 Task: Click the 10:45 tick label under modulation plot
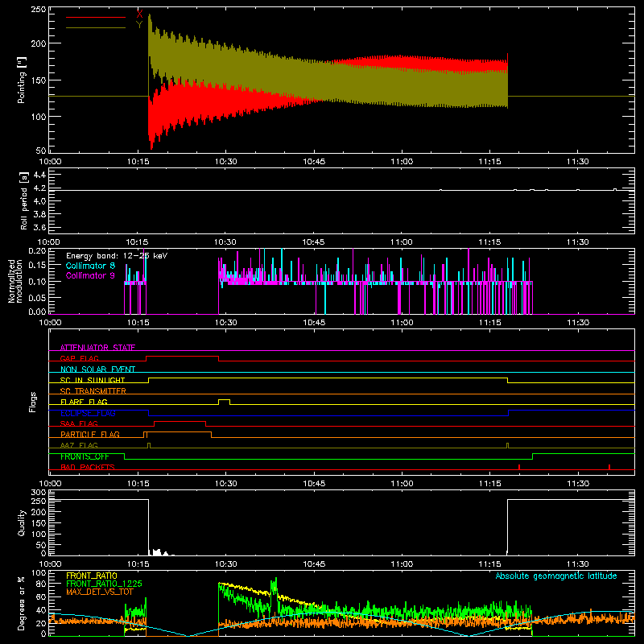pyautogui.click(x=314, y=323)
